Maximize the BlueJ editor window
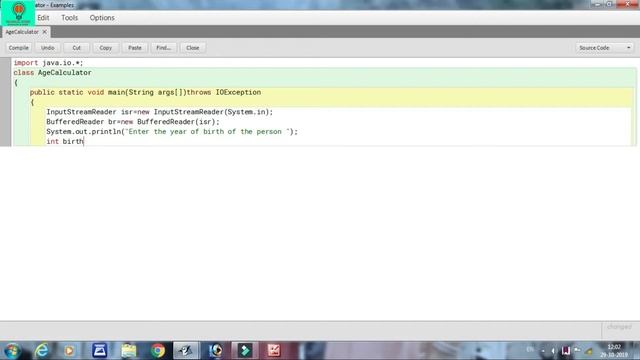Viewport: 640px width, 360px height. 609,4
